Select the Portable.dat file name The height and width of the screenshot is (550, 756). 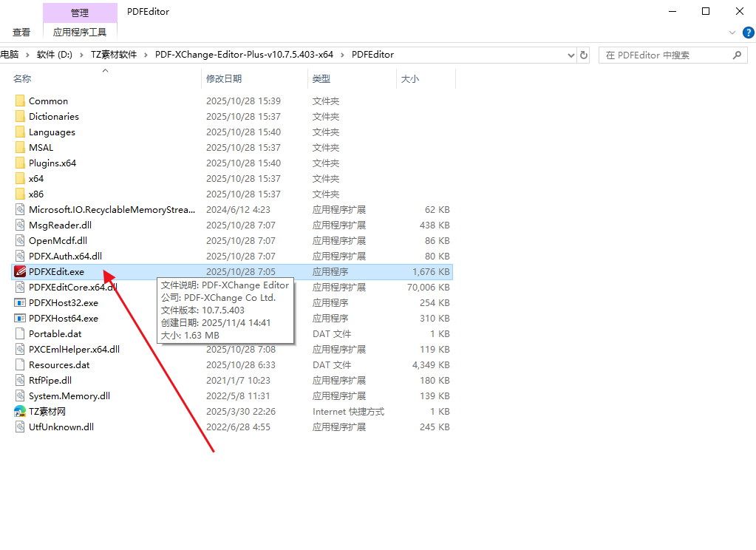click(x=55, y=334)
